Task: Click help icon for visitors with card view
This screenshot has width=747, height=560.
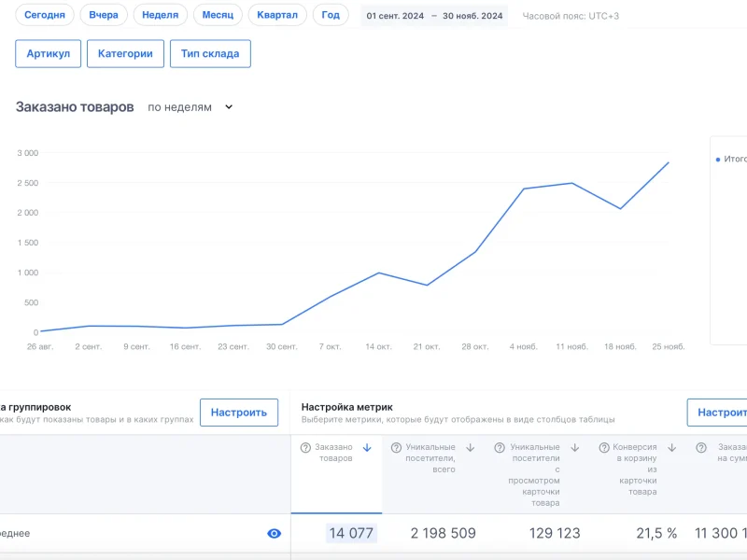Action: [x=500, y=448]
